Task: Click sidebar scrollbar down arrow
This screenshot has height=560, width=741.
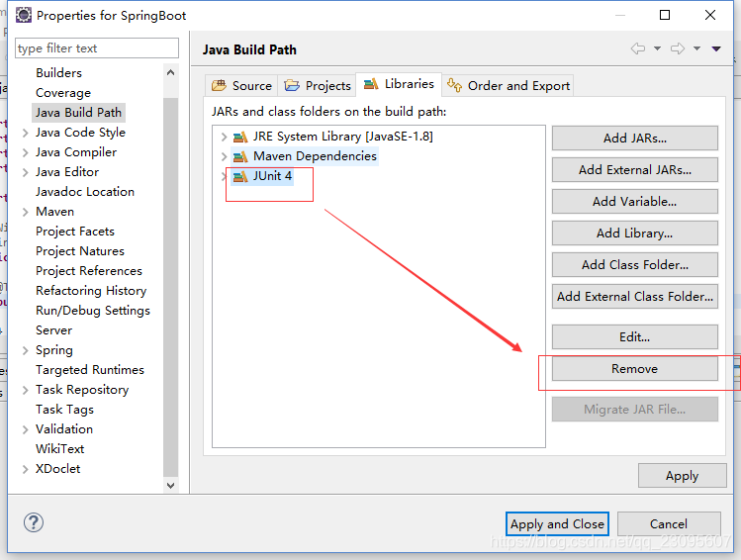Action: (170, 486)
